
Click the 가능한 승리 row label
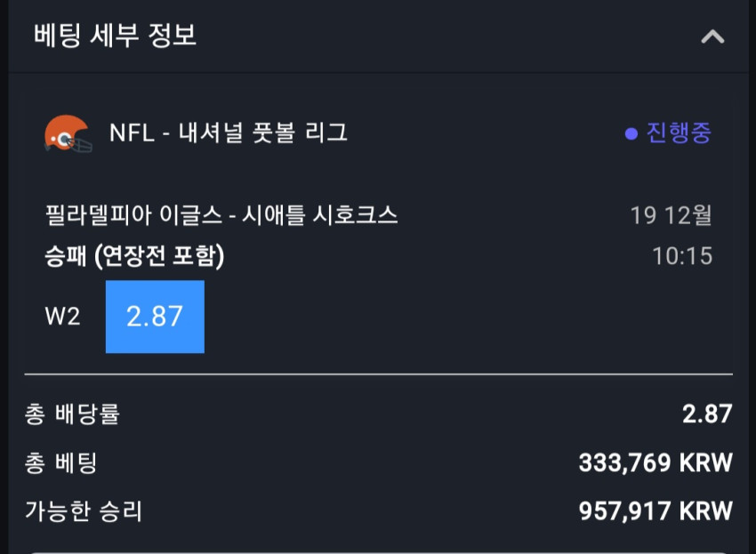pos(84,511)
